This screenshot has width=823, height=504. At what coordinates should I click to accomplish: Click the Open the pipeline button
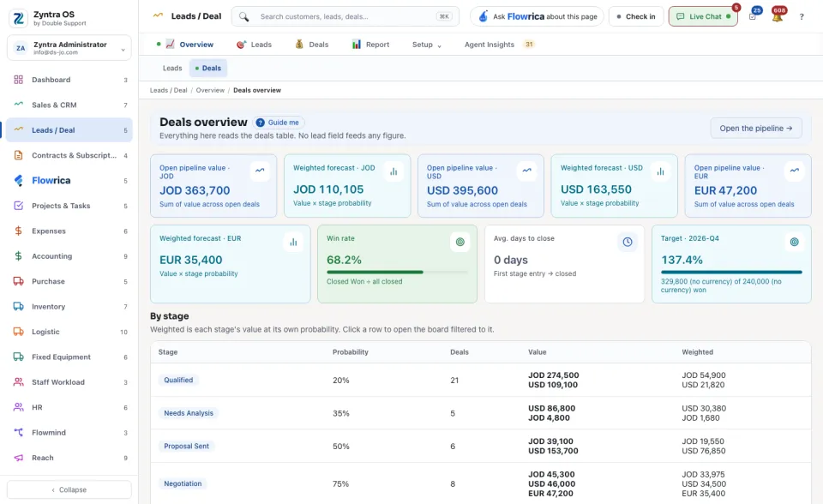coord(756,128)
